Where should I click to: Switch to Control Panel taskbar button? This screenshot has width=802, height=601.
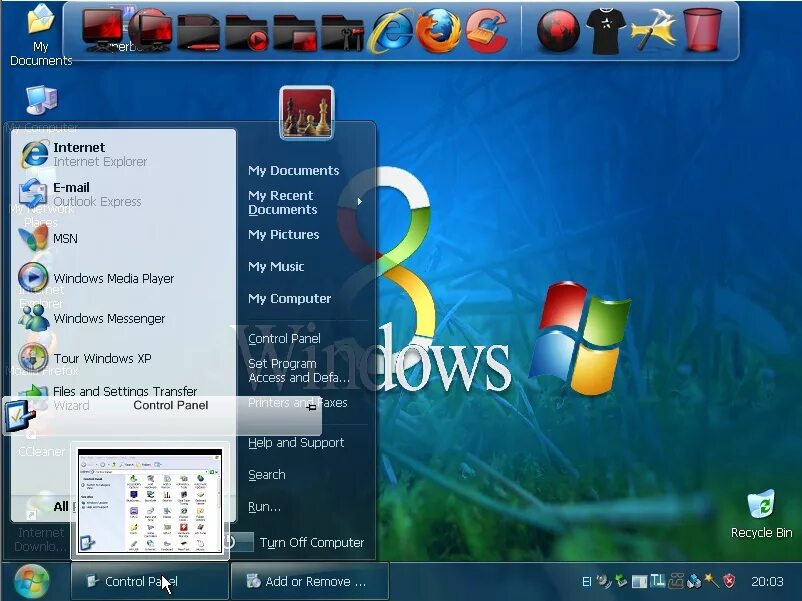point(149,581)
